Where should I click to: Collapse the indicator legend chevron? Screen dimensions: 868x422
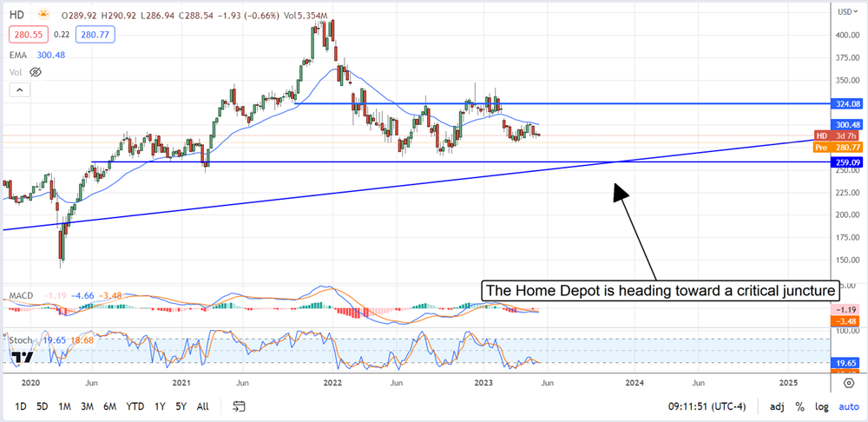pos(19,90)
